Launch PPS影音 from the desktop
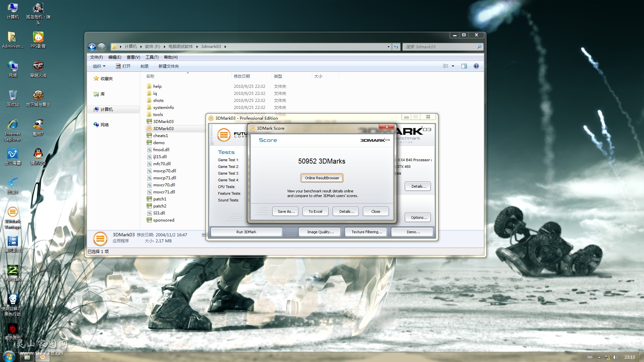The height and width of the screenshot is (362, 644). pyautogui.click(x=38, y=40)
